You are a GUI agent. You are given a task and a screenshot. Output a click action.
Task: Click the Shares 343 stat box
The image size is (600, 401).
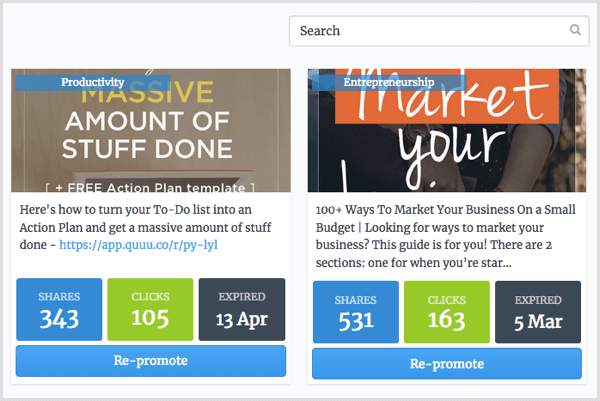point(59,311)
